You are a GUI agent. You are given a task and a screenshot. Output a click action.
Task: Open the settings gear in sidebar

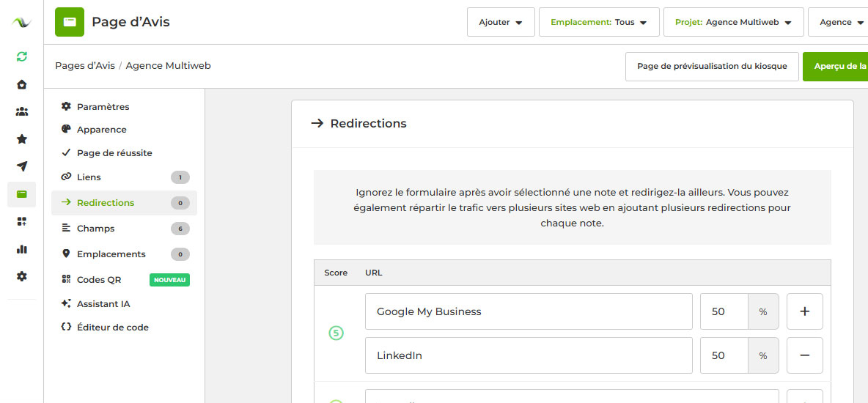pos(22,276)
